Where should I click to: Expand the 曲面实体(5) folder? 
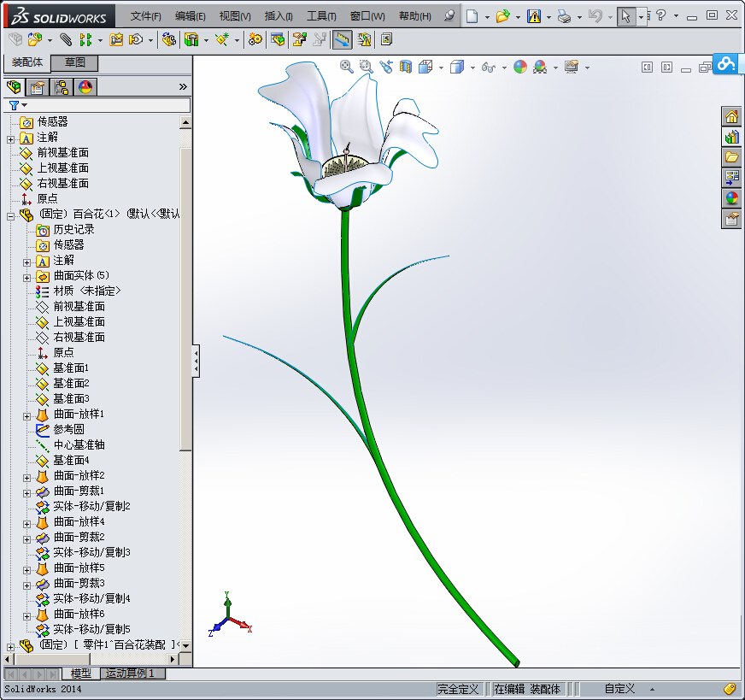pyautogui.click(x=26, y=275)
